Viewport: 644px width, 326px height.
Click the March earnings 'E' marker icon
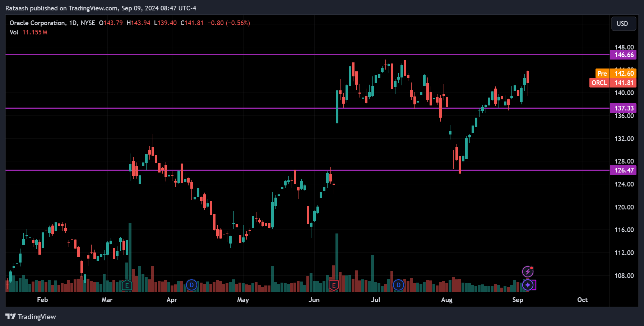click(127, 285)
